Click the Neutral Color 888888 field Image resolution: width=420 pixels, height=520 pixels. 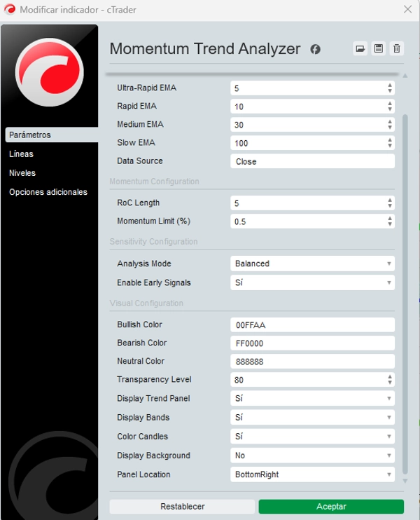tap(312, 361)
